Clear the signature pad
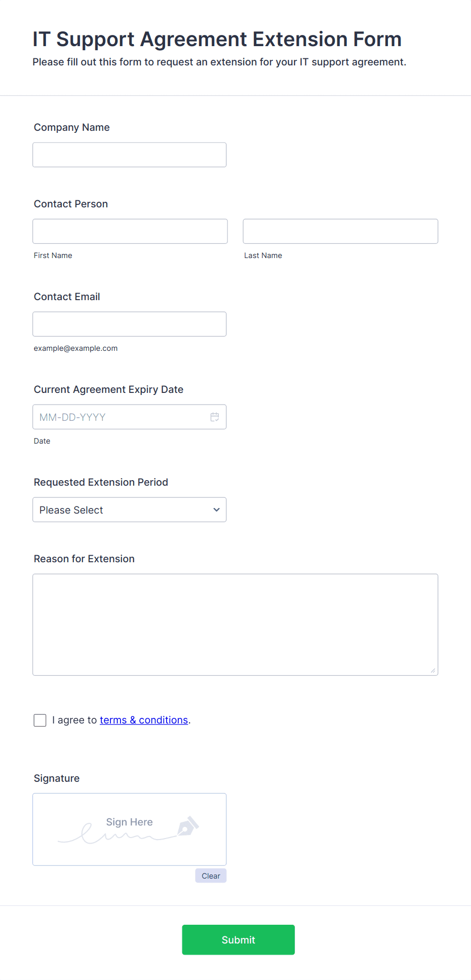Screen dimensions: 471x980 click(211, 876)
